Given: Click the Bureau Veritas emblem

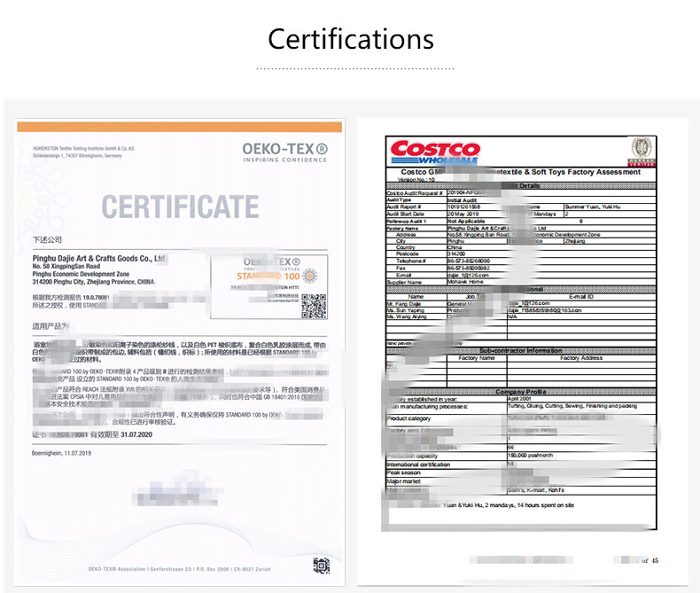Looking at the screenshot, I should pos(642,152).
